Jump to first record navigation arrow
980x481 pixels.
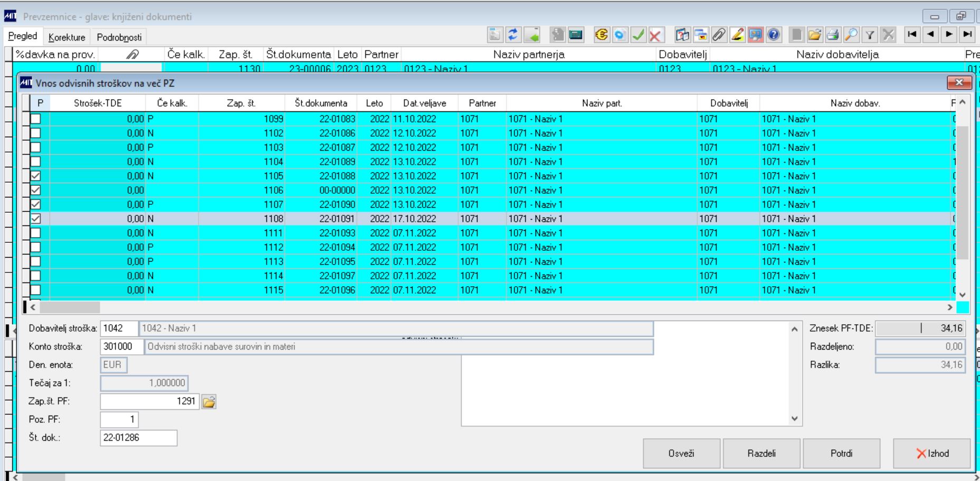point(911,34)
